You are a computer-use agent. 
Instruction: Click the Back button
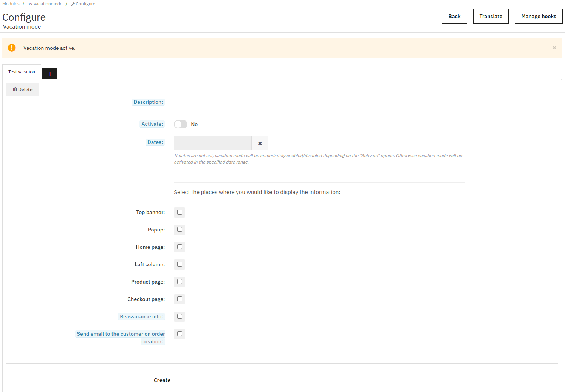coord(454,16)
